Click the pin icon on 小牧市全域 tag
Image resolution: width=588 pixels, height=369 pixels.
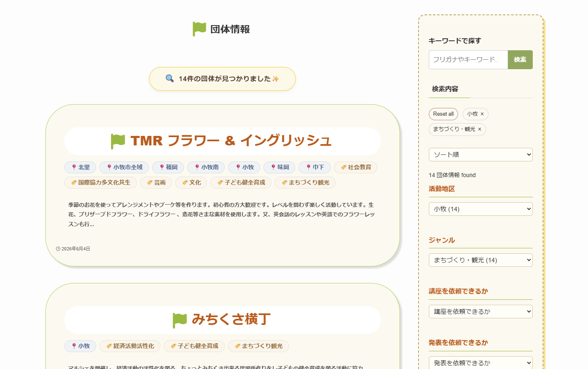click(109, 167)
